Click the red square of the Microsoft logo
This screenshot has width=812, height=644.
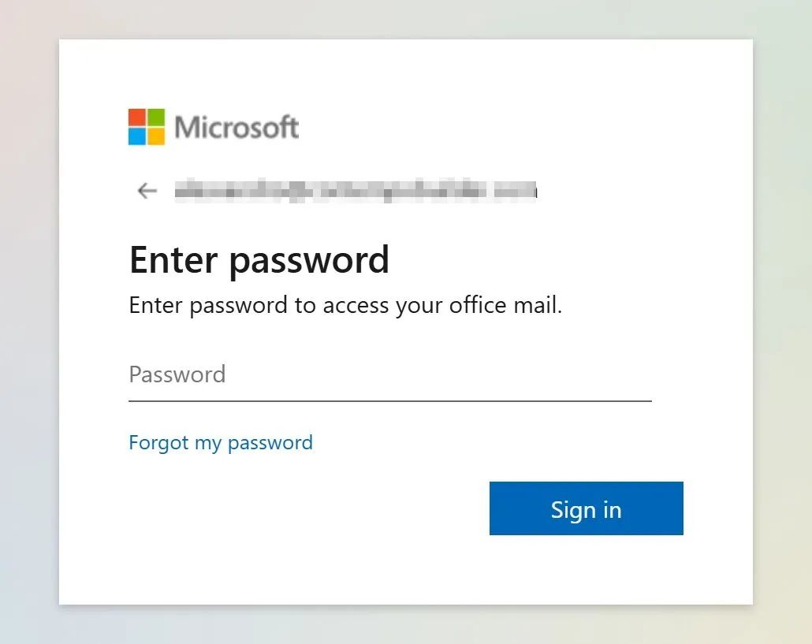[x=137, y=117]
